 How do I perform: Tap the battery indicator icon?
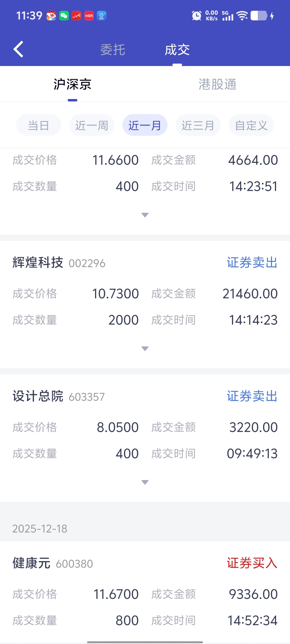tap(259, 16)
